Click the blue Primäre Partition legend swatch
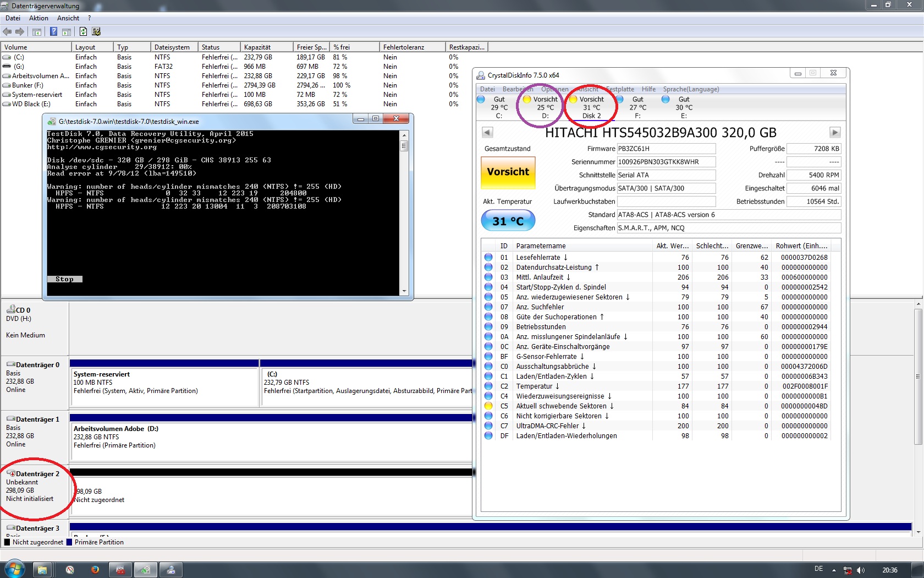The height and width of the screenshot is (578, 924). click(69, 542)
